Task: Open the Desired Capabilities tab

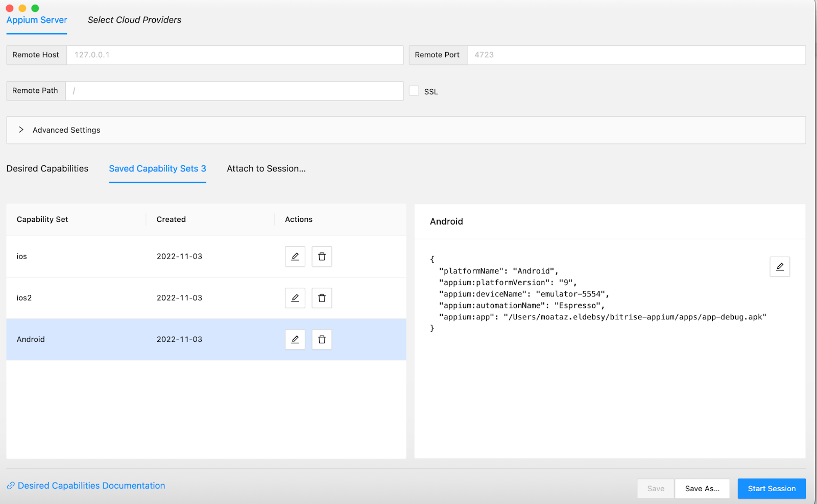Action: click(x=47, y=168)
